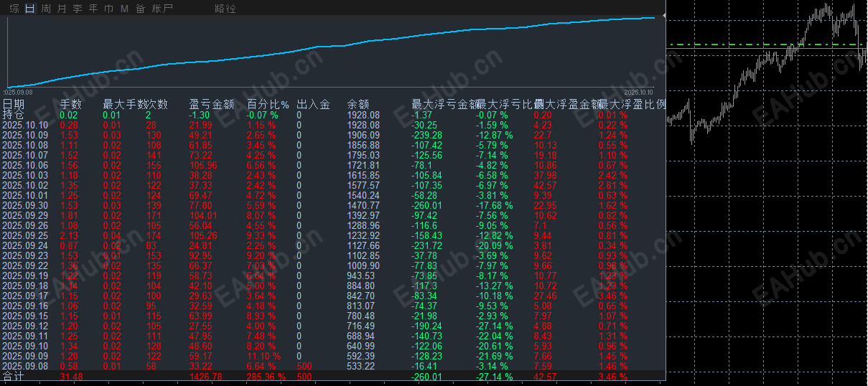The width and height of the screenshot is (868, 386).
Task: Select the 2025.09.29 date row
Action: [x=25, y=215]
